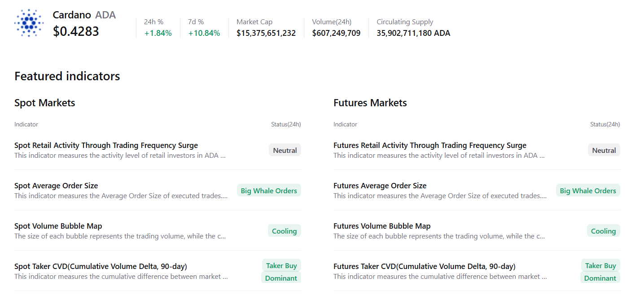Open the Futures Volume Bubble Map indicator
Screen dimensions: 644x295
tap(381, 226)
